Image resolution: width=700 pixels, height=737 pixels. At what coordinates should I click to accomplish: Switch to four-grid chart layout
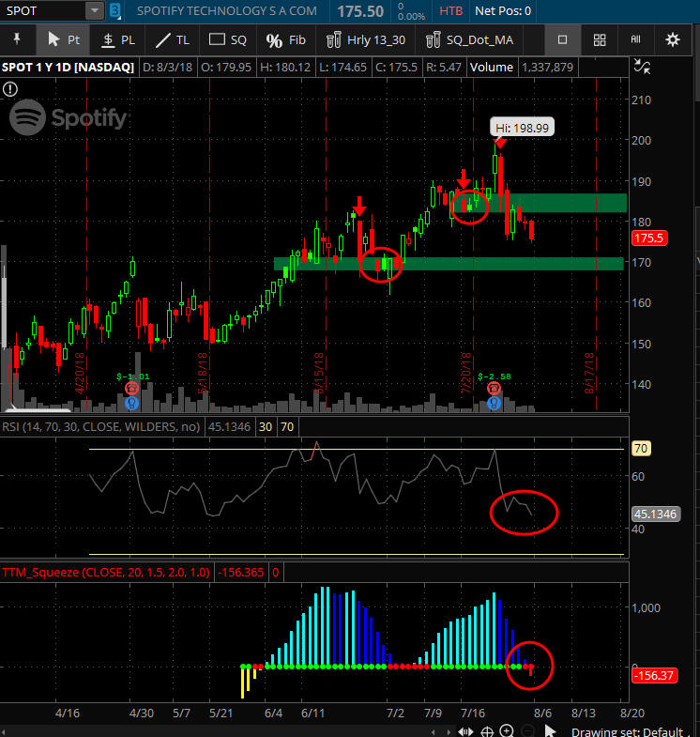pyautogui.click(x=599, y=40)
